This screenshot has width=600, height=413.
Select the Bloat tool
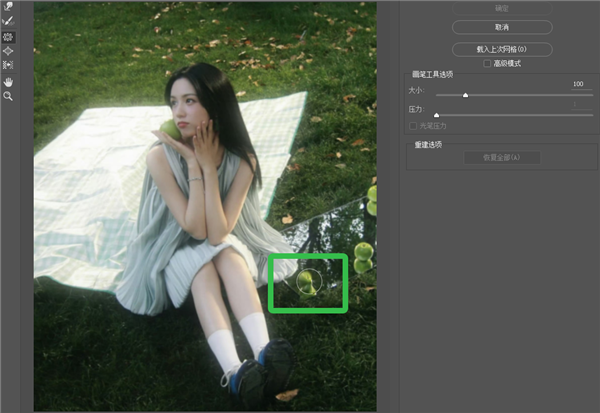point(8,50)
